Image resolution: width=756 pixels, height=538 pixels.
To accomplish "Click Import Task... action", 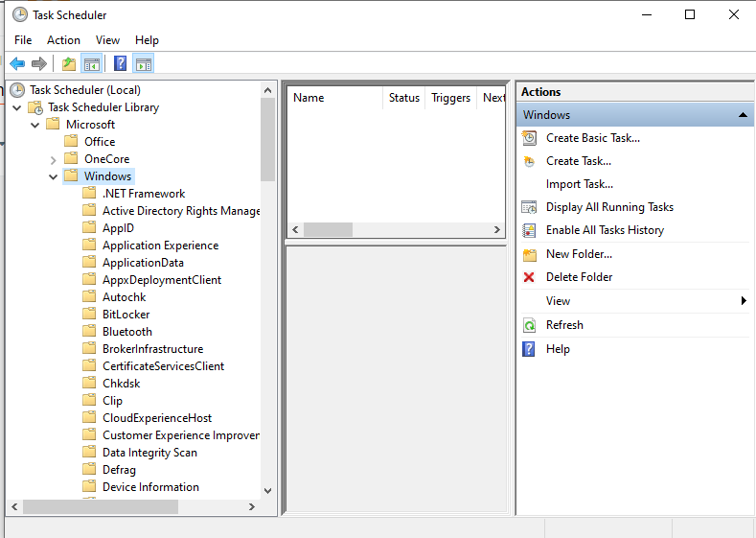I will 580,184.
